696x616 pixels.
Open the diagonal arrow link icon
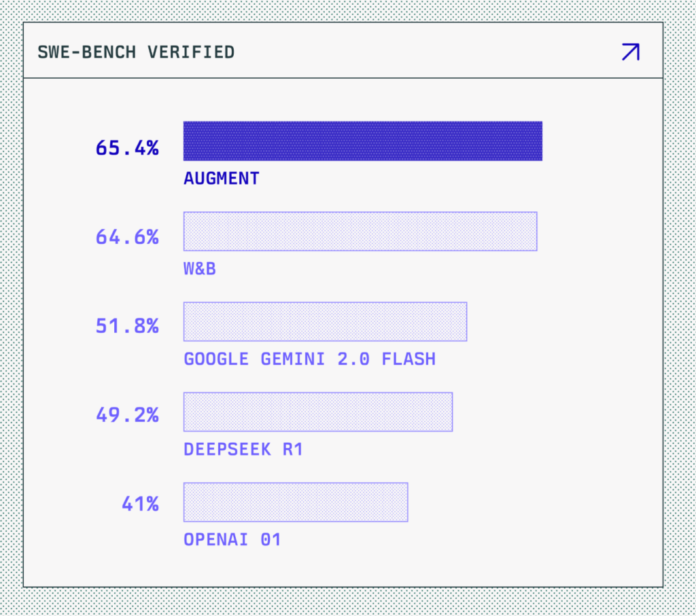coord(631,52)
